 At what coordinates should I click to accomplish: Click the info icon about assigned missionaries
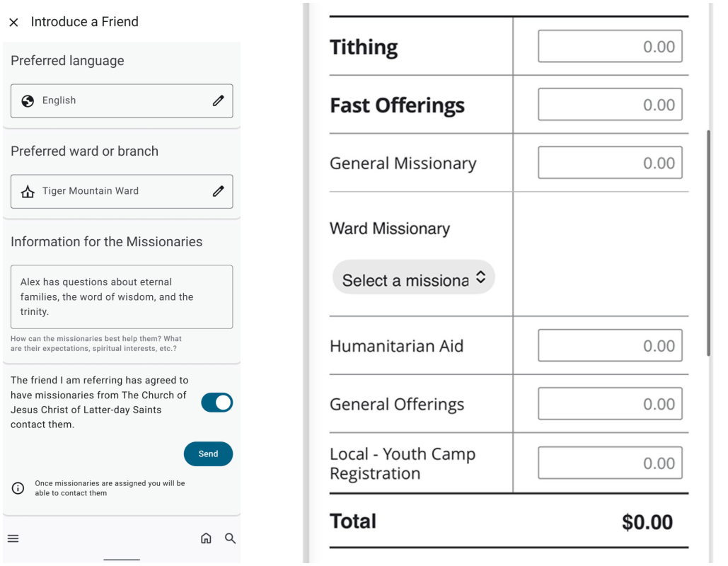(x=18, y=488)
